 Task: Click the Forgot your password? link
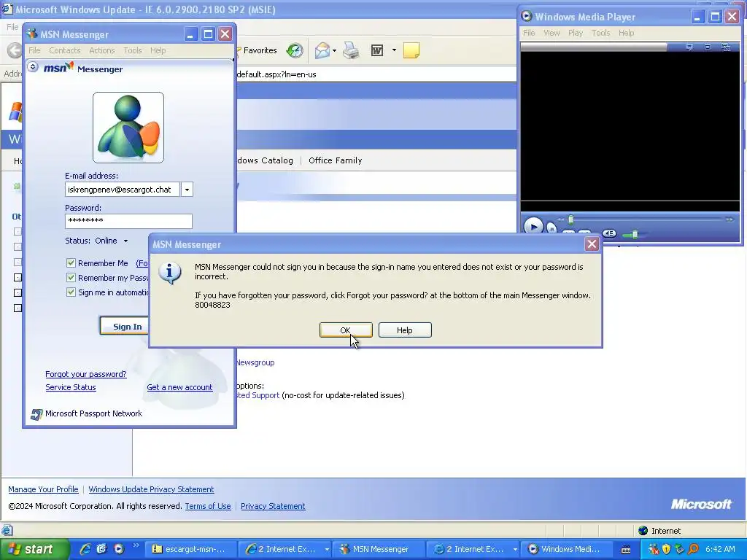tap(86, 374)
